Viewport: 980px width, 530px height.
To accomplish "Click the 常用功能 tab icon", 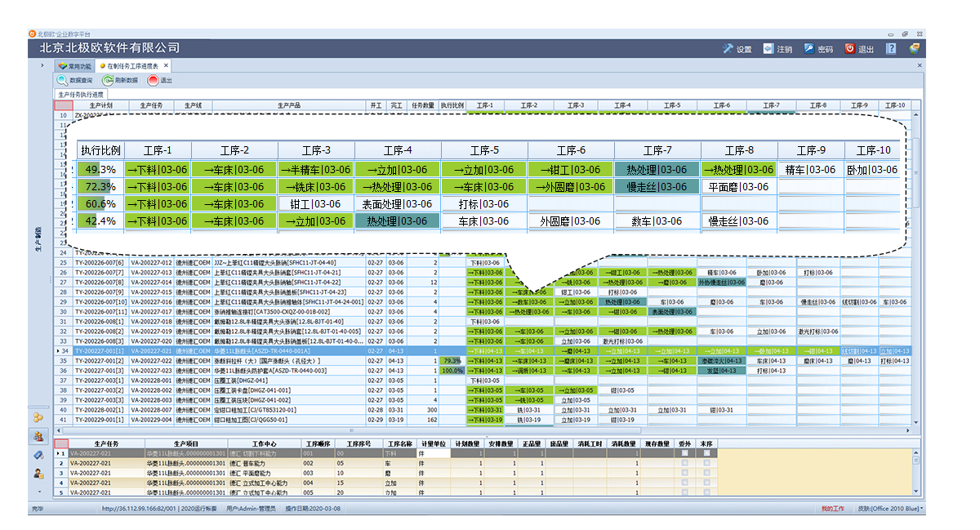I will click(x=62, y=65).
